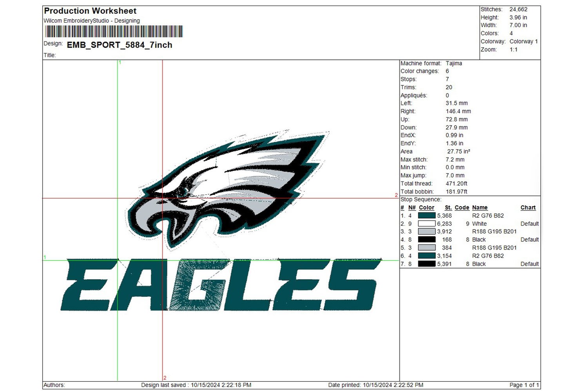588x391 pixels.
Task: Click the area value '27.75 in²'
Action: pyautogui.click(x=459, y=152)
